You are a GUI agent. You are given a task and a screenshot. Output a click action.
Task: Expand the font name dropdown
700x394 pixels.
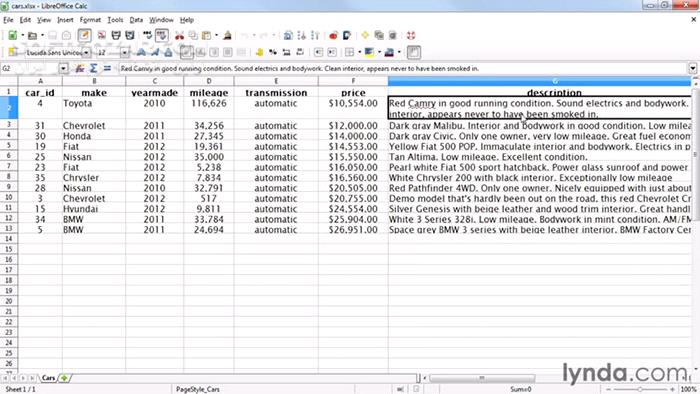coord(86,53)
